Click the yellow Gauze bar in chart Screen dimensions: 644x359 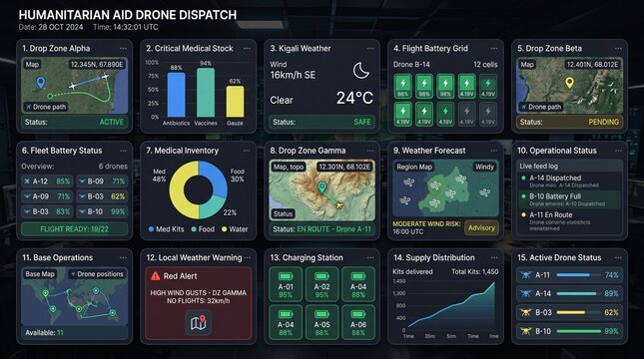point(235,102)
